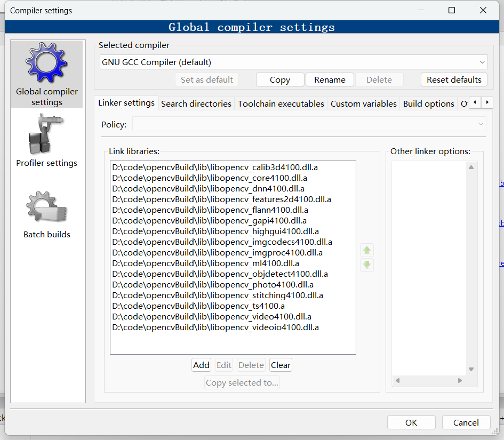Open the Global compiler settings page
The width and height of the screenshot is (504, 440).
pos(47,74)
